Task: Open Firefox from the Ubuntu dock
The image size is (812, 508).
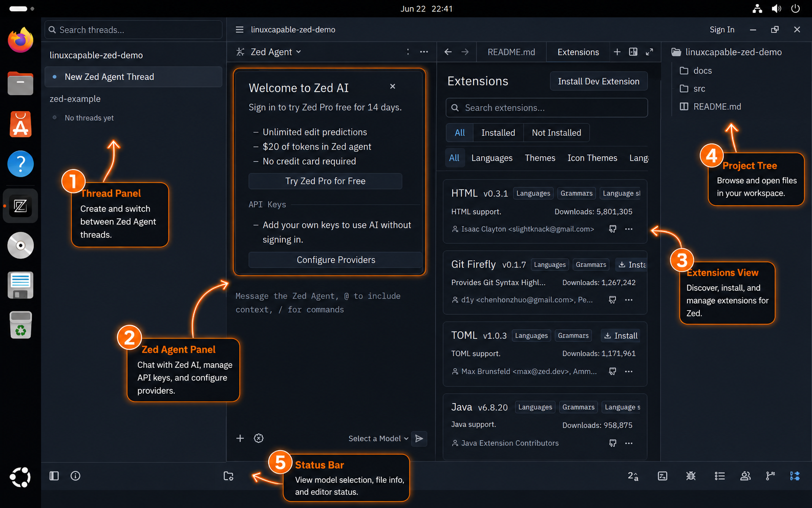Action: tap(20, 40)
